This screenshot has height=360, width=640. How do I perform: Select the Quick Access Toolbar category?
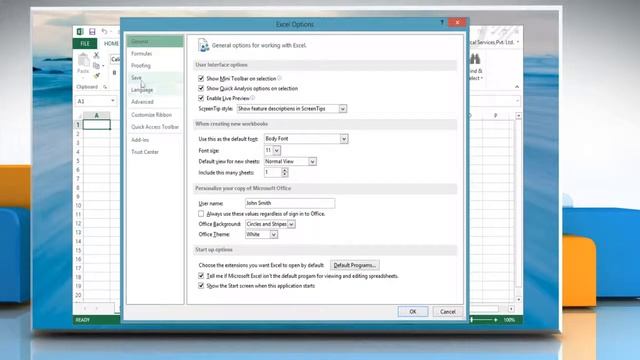point(155,127)
